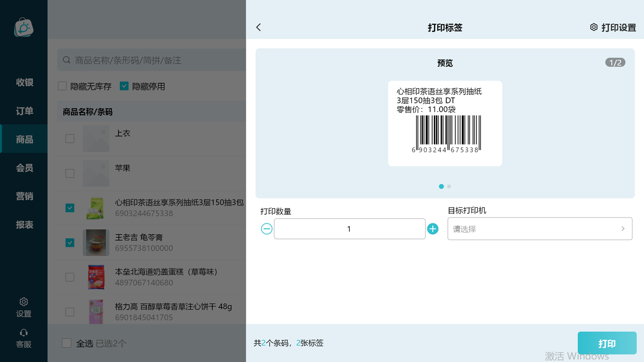Show the second label preview page dot

click(449, 187)
